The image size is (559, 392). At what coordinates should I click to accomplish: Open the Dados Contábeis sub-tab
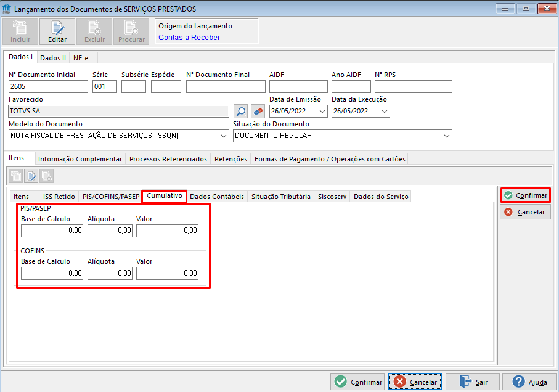[217, 197]
